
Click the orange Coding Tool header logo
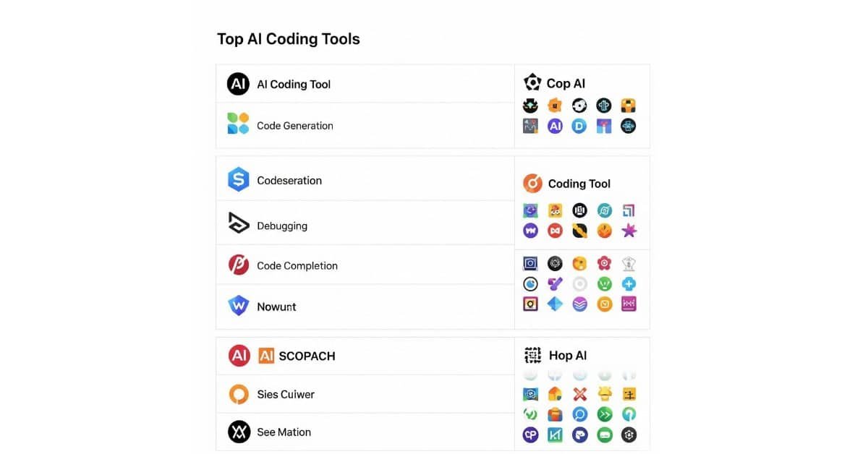click(532, 183)
